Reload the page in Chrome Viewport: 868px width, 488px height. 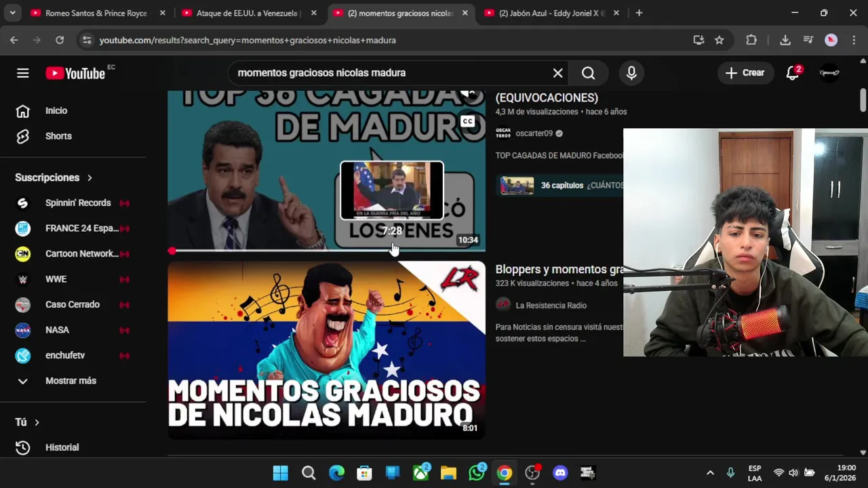coord(60,40)
